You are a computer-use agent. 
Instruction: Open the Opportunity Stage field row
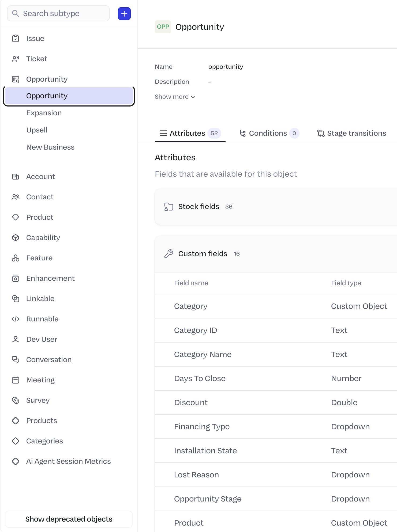(x=276, y=499)
